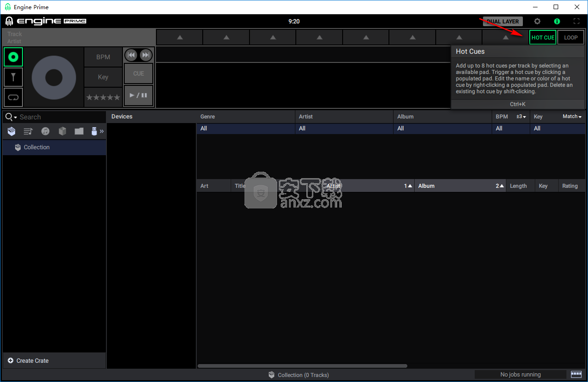Select the first hot cue pad
Screen dimensions: 588x382
coord(180,37)
